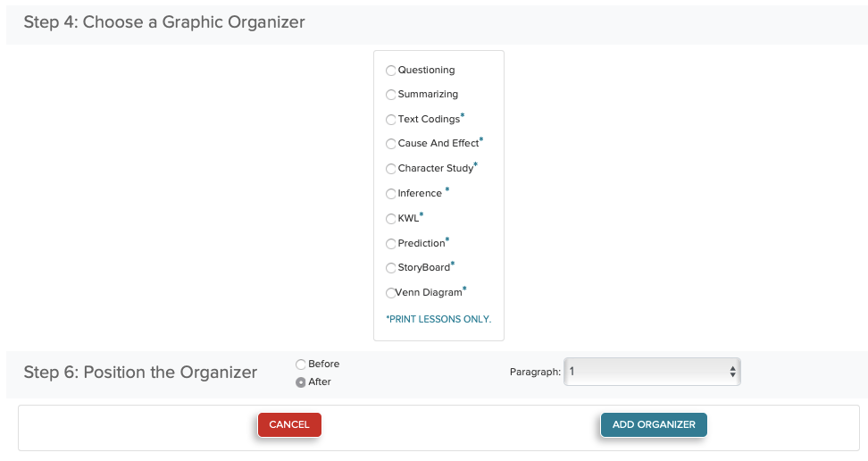Choose the Inference radio button

[x=391, y=194]
